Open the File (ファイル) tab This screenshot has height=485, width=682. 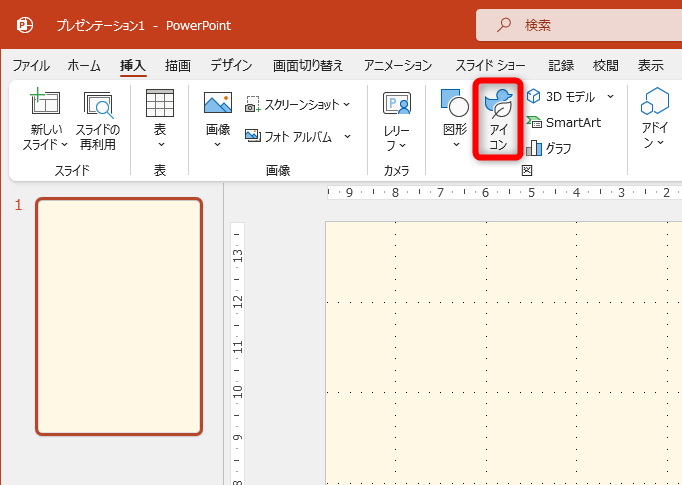pyautogui.click(x=31, y=66)
